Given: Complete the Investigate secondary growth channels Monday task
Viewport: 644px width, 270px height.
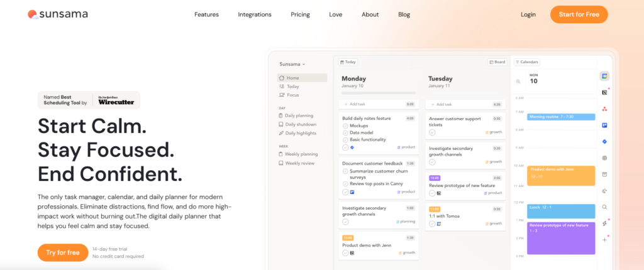Looking at the screenshot, I should coord(345,222).
